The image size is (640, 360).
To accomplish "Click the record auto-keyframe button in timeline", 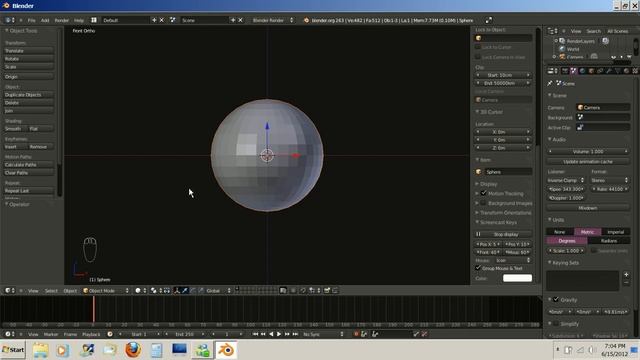I will pos(356,334).
